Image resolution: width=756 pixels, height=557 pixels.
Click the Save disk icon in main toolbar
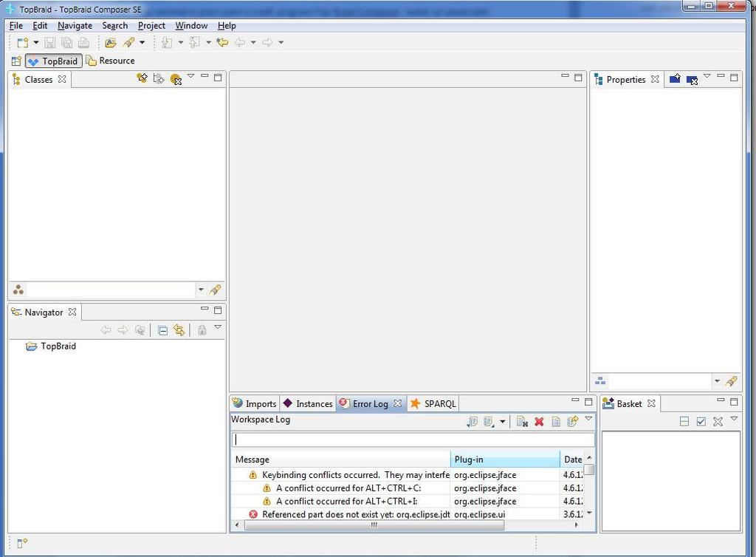tap(49, 43)
